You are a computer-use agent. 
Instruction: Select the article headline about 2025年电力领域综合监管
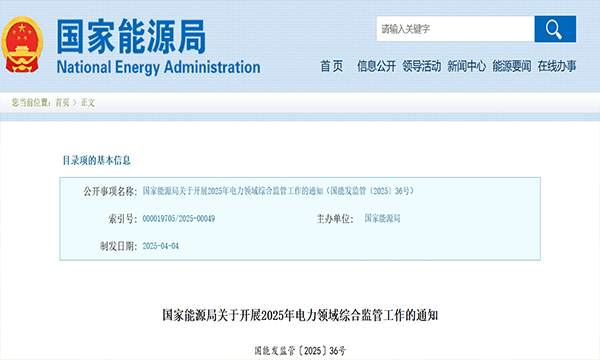(x=300, y=316)
